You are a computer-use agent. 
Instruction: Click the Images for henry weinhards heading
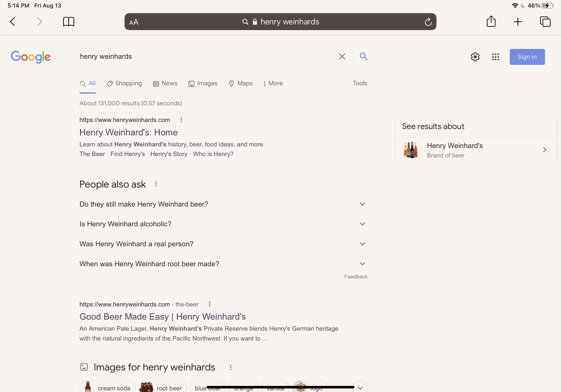coord(154,367)
